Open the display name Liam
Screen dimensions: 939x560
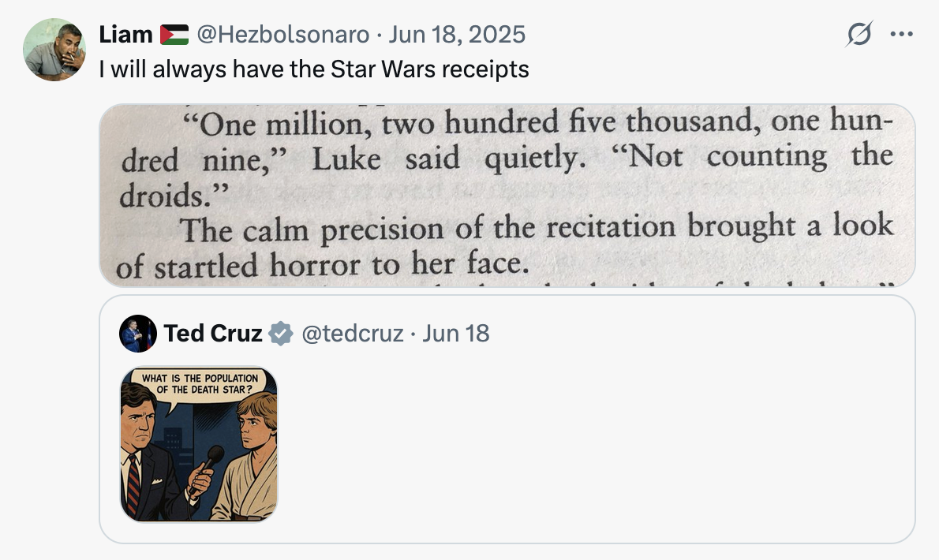(125, 35)
